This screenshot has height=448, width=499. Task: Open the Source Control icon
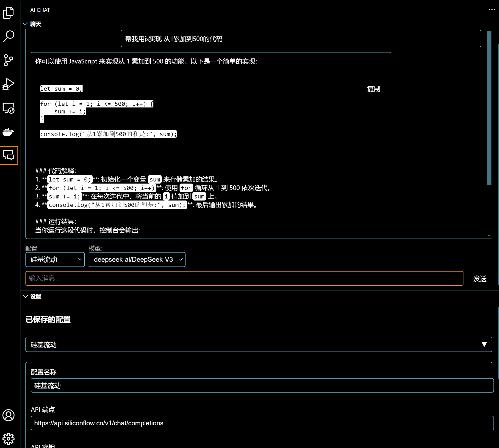point(9,60)
